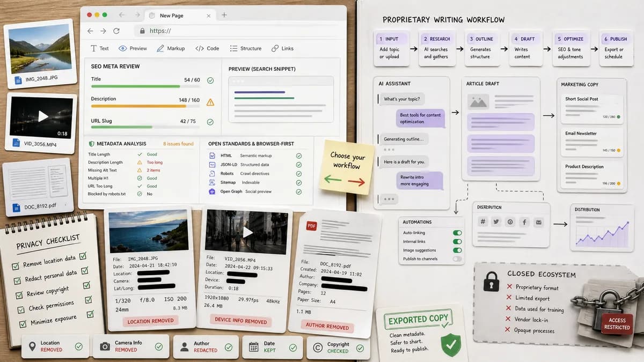Screen dimensions: 644x362
Task: Play the VID_2056.MP4 card video
Action: coord(248,232)
